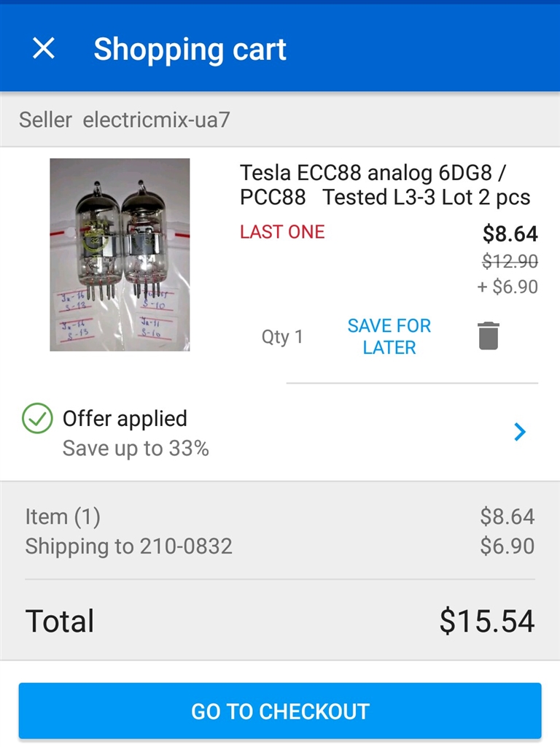Delete item using trash can icon
Viewport: 560px width, 747px height.
click(x=489, y=336)
